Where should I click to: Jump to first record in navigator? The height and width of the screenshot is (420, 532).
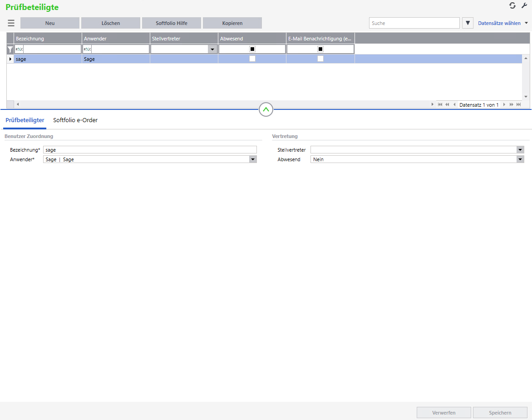tap(440, 104)
